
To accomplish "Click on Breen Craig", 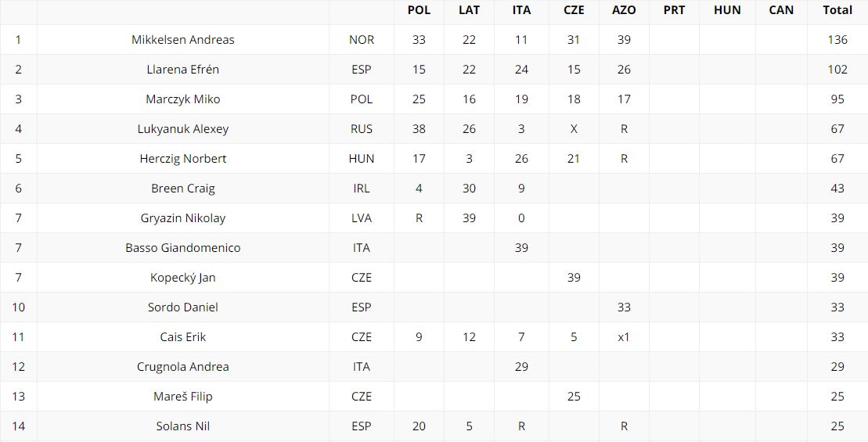I will [183, 189].
